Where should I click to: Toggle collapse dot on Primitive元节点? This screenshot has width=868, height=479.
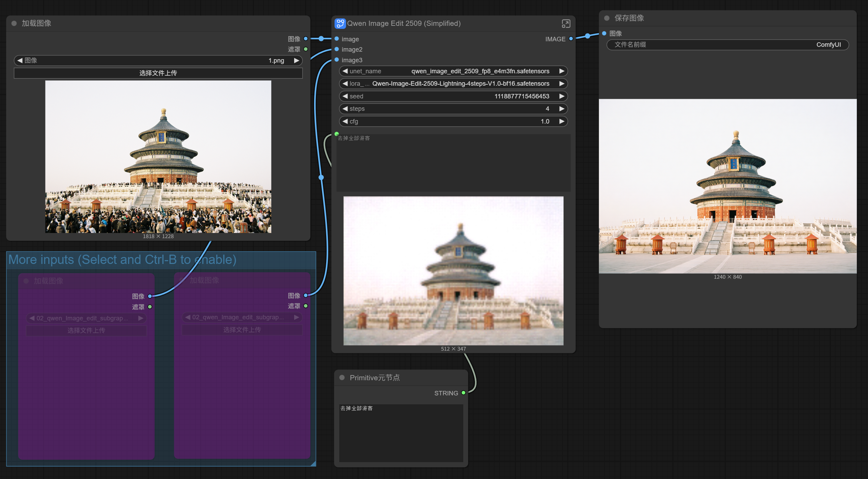click(x=342, y=377)
